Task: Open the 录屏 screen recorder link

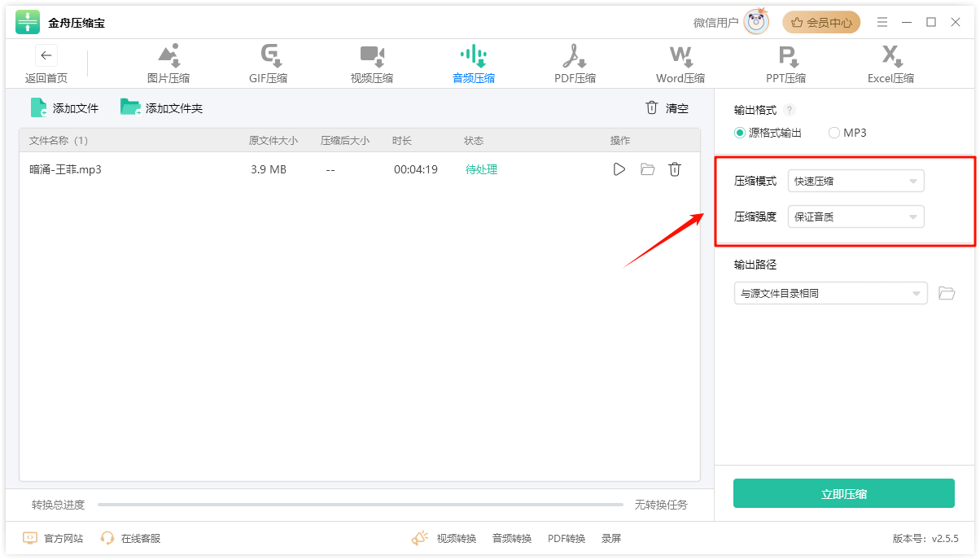Action: click(611, 538)
